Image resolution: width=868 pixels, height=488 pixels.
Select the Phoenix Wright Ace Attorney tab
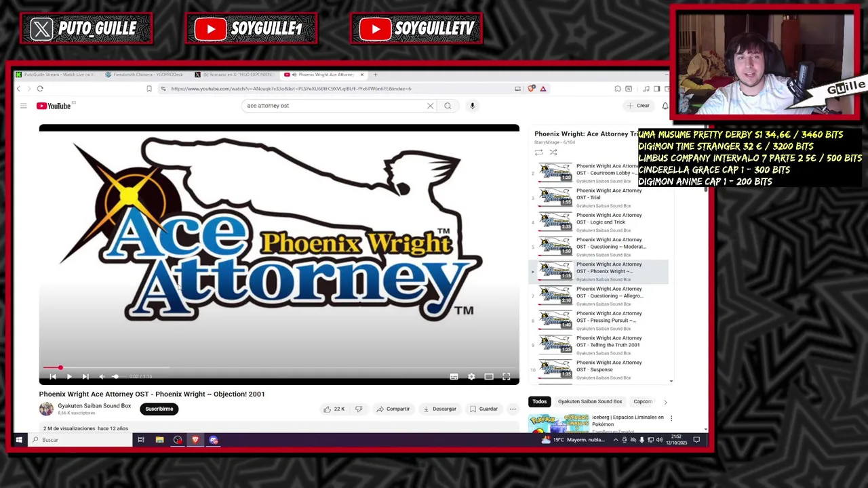coord(323,75)
